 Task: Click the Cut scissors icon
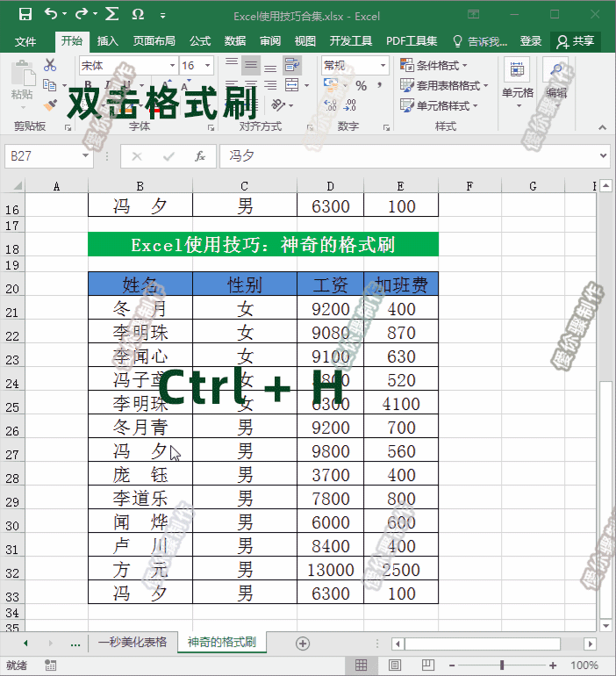coord(50,65)
